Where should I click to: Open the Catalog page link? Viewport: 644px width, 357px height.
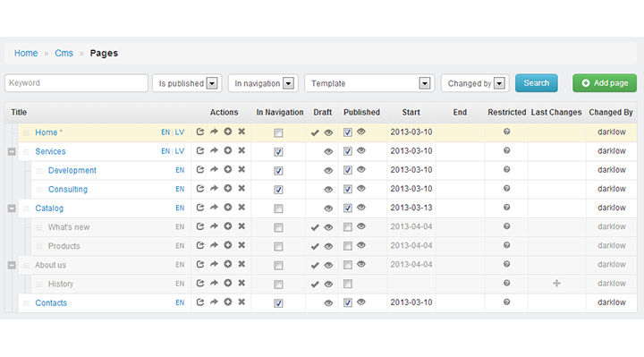coord(49,208)
